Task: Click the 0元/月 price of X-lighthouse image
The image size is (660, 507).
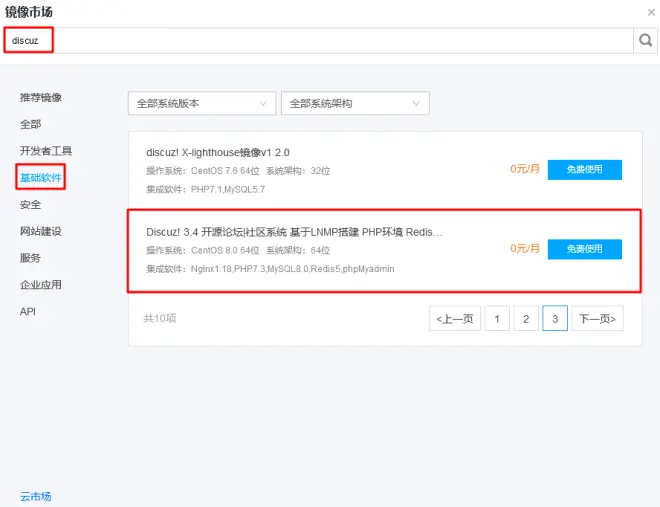Action: click(x=525, y=169)
